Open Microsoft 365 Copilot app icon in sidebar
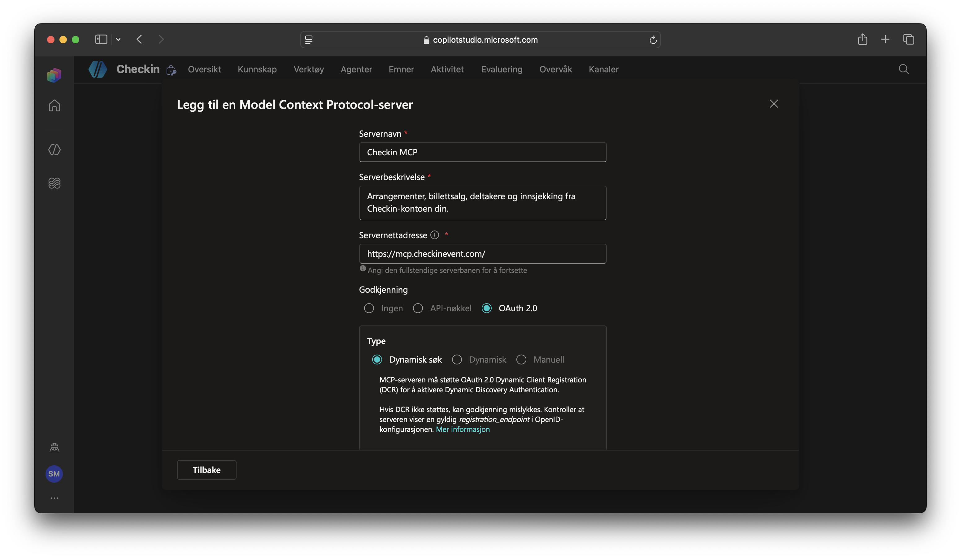 (x=54, y=75)
